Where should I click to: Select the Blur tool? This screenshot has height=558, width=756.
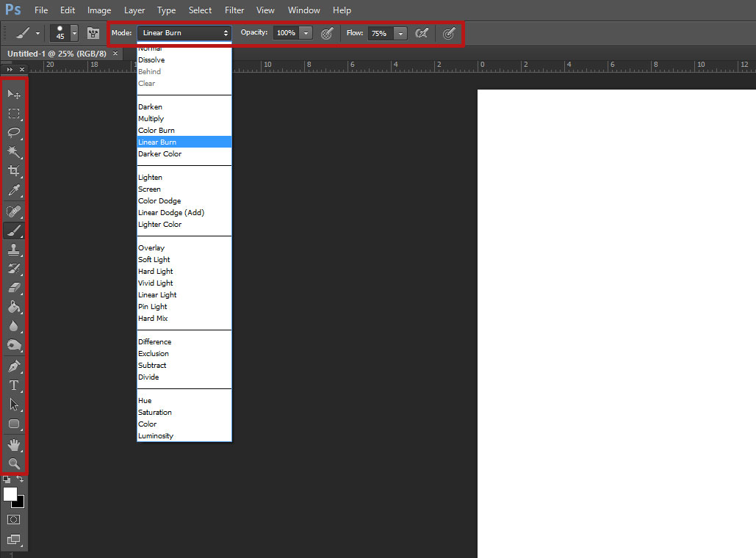pyautogui.click(x=14, y=326)
